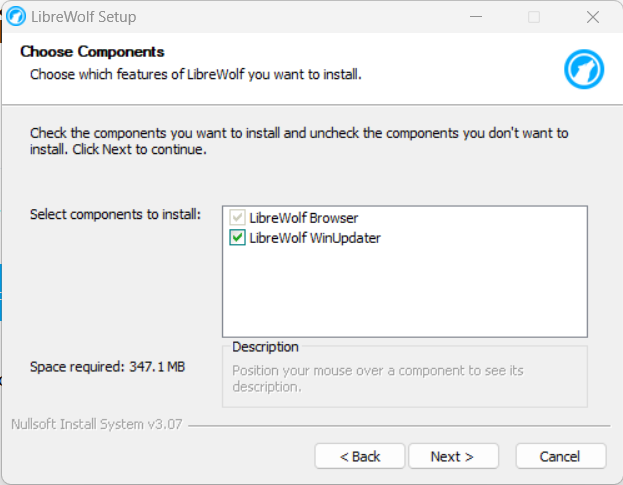Select the LibreWolf Browser component label
This screenshot has height=485, width=623.
(303, 217)
